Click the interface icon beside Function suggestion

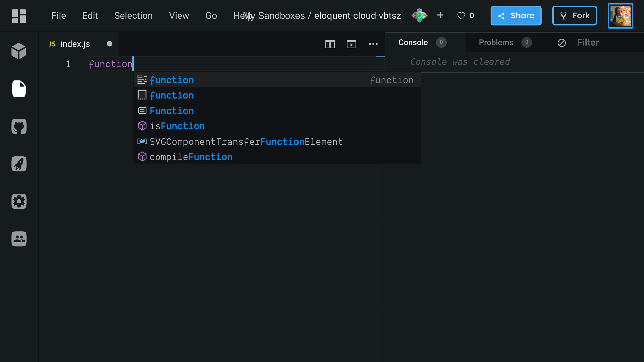(142, 111)
